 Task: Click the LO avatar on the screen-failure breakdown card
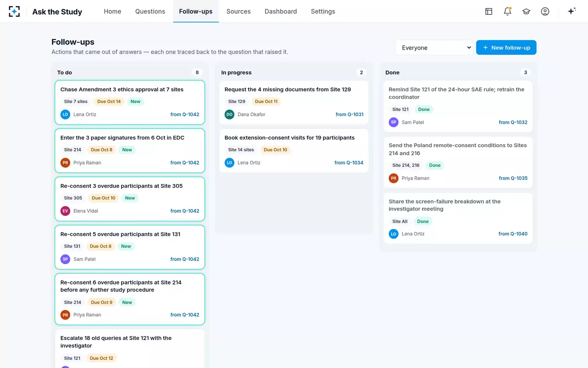(x=394, y=234)
